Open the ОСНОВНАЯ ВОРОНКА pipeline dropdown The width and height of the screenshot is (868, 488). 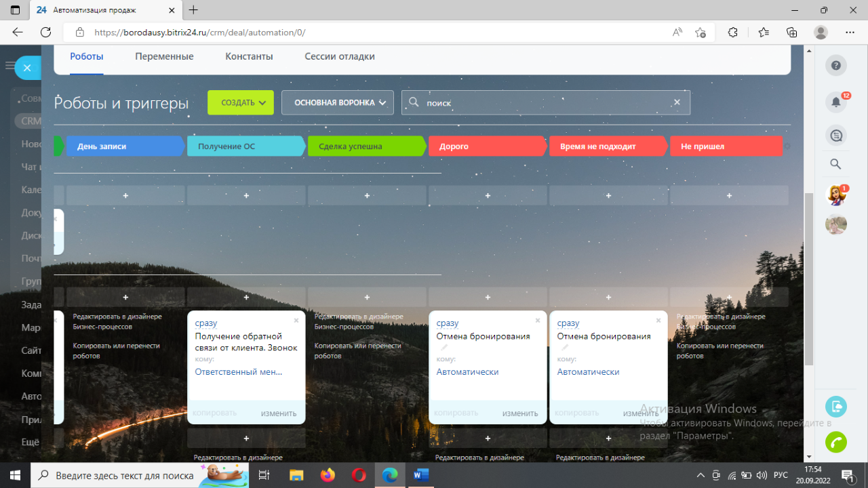coord(338,102)
